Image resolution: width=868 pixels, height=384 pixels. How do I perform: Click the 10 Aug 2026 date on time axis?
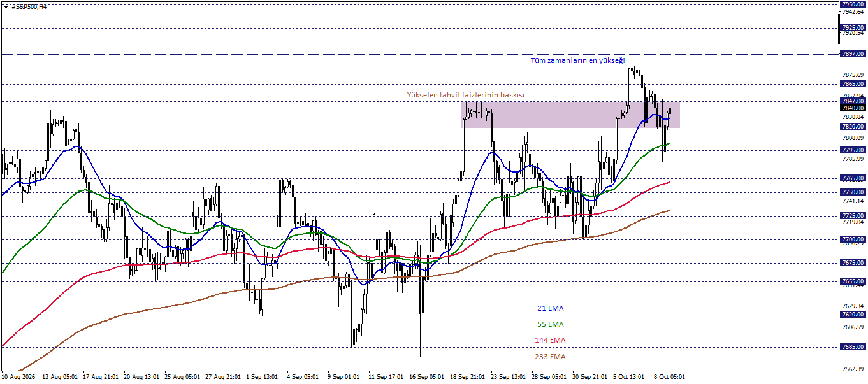pos(18,377)
